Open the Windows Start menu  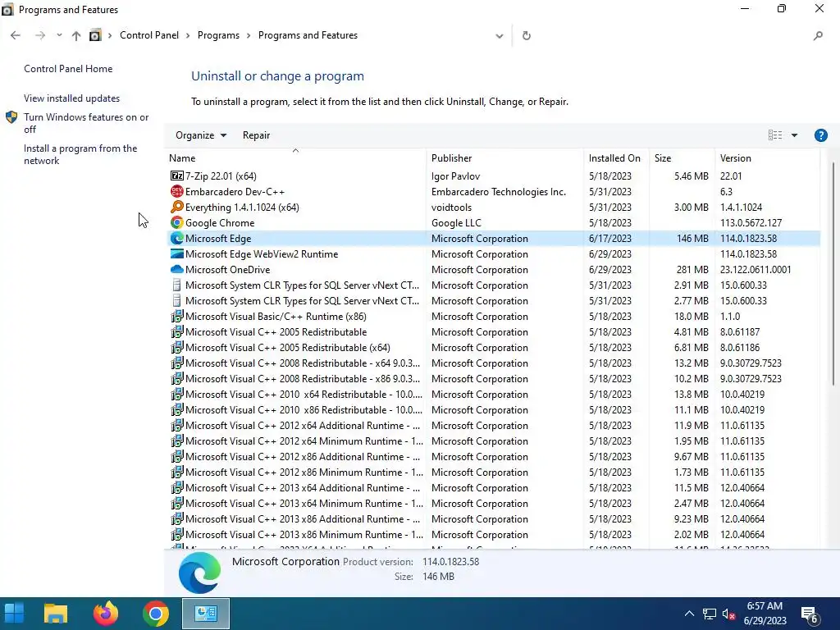tap(14, 614)
